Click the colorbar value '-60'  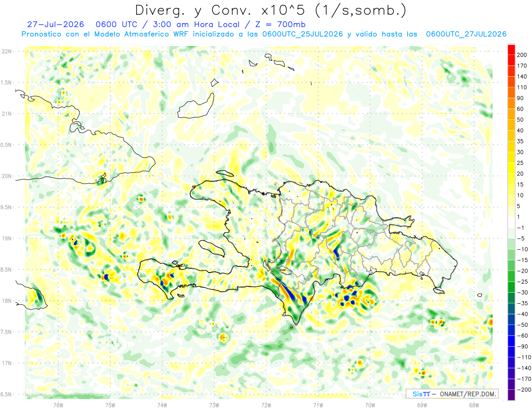(523, 336)
